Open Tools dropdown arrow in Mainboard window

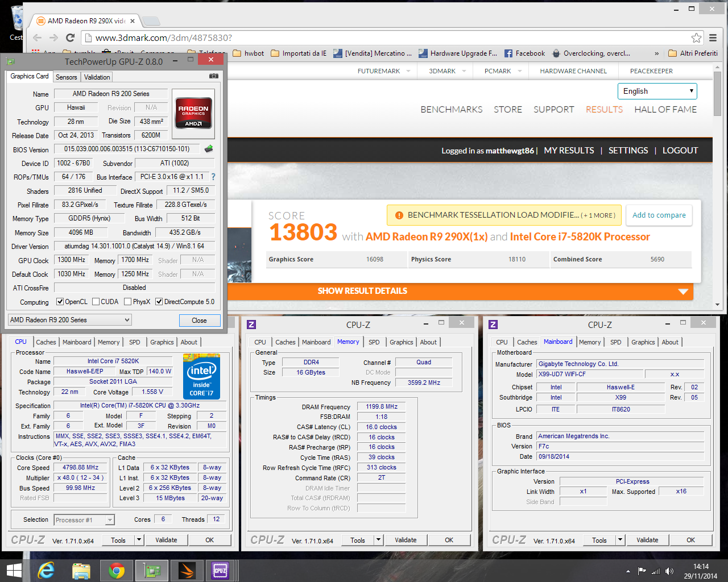tap(621, 540)
